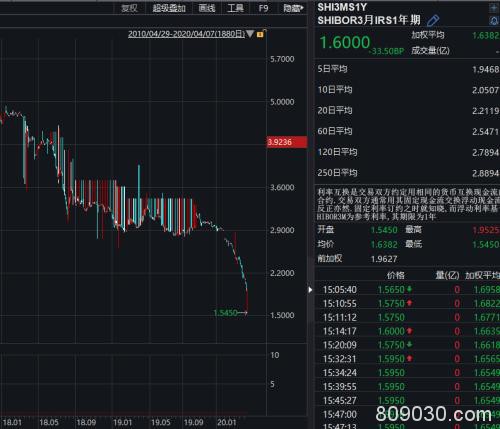This screenshot has height=429, width=500.
Task: Click the 20.01 time axis label
Action: [x=227, y=422]
